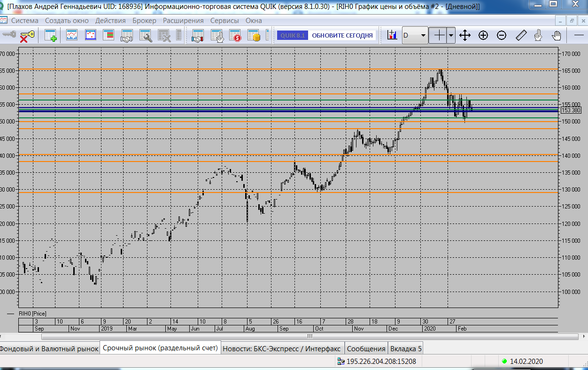Screen dimensions: 588x370
Task: Click the disconnect key icon with red cross
Action: coord(27,36)
